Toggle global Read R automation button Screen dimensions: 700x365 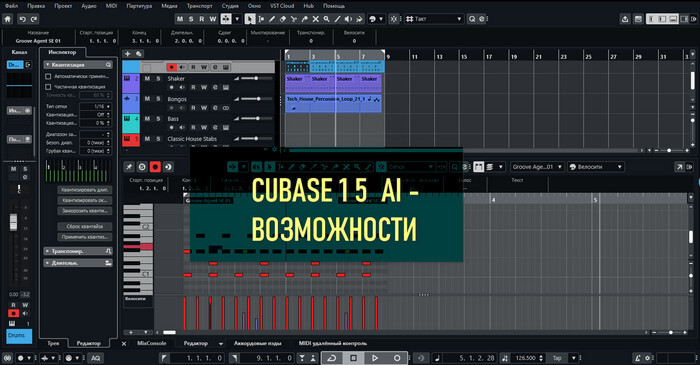click(x=202, y=19)
